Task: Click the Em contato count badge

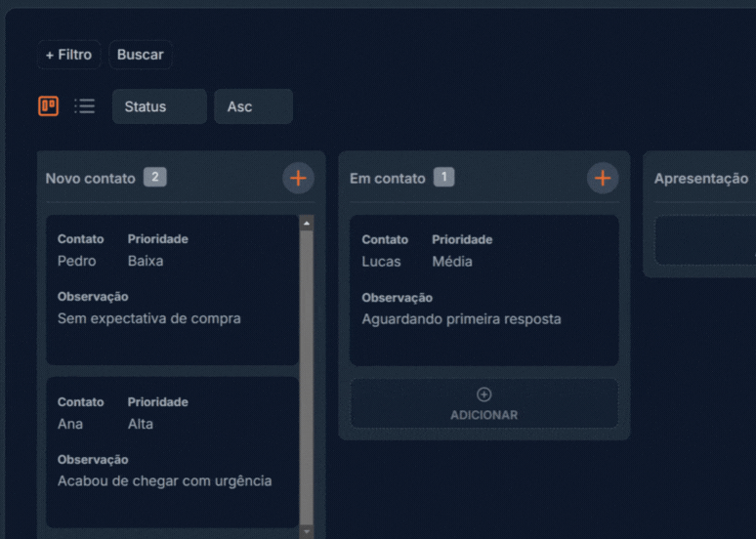Action: [x=443, y=177]
